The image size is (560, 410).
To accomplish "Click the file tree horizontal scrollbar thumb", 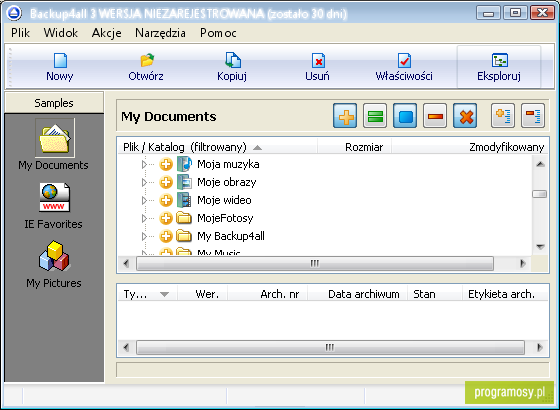I will click(315, 264).
